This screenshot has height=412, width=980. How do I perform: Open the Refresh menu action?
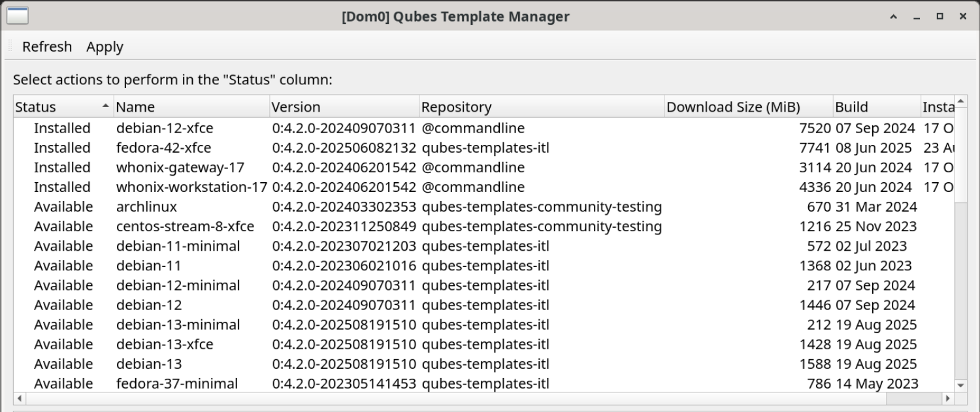coord(47,46)
